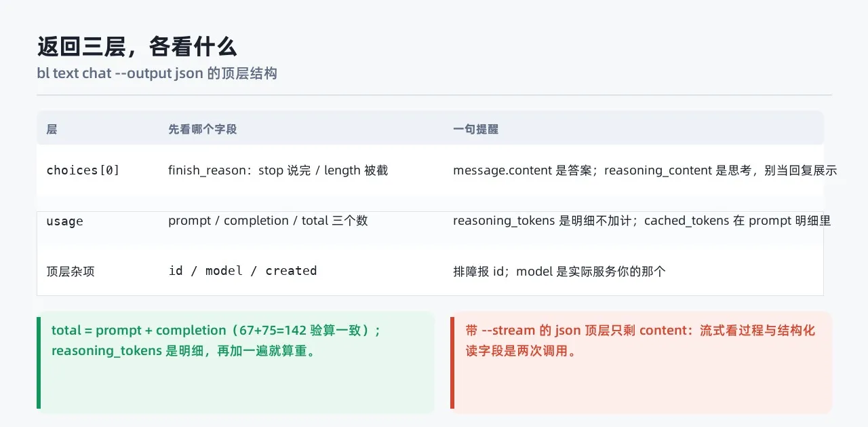This screenshot has height=427, width=868.
Task: Select the 顶层杂项 cell
Action: click(x=71, y=272)
